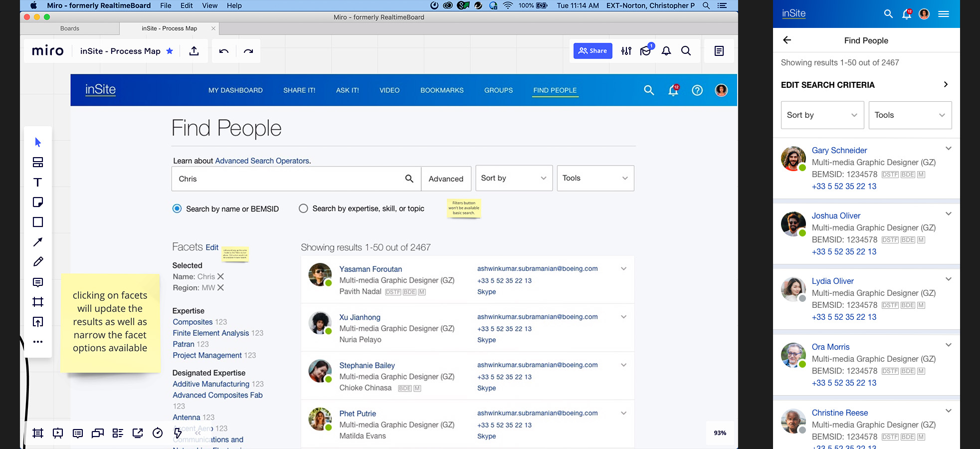This screenshot has width=980, height=449.
Task: Click the blue Share button
Action: pyautogui.click(x=592, y=51)
